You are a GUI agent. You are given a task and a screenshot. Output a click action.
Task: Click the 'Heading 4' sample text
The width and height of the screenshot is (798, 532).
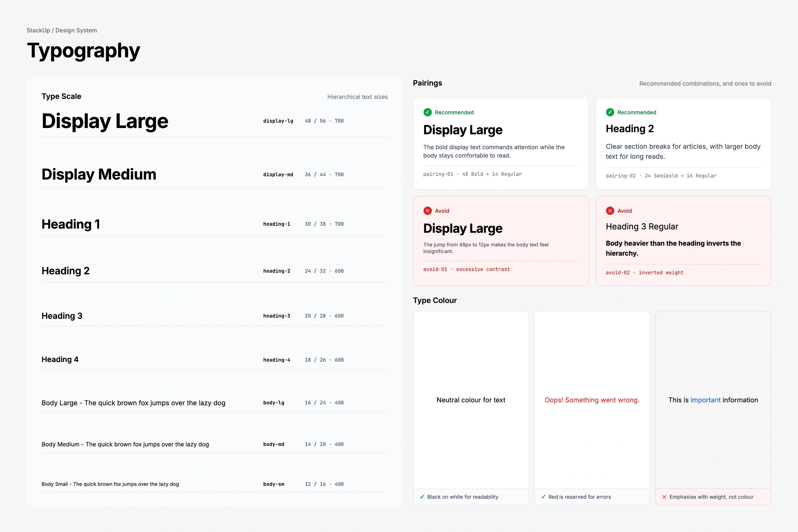coord(60,360)
